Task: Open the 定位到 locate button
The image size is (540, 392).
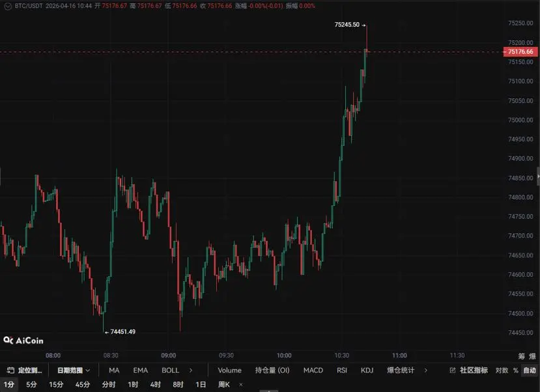Action: click(25, 371)
